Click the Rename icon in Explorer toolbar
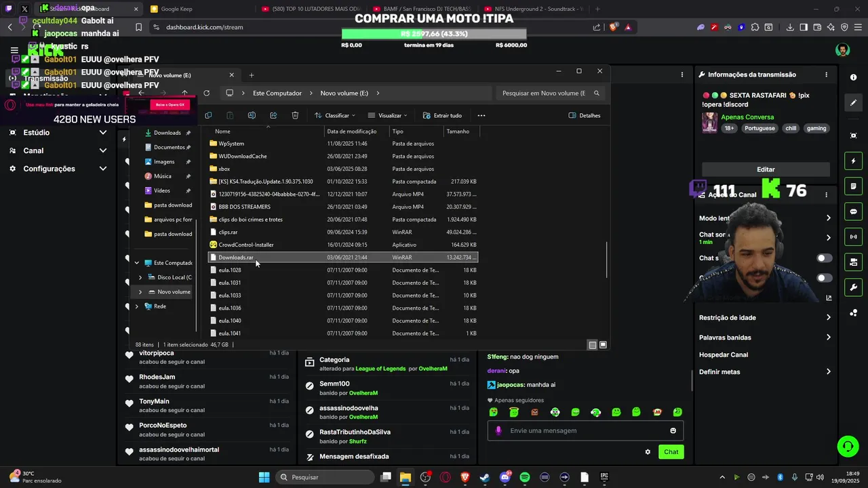868x488 pixels. pos(252,115)
